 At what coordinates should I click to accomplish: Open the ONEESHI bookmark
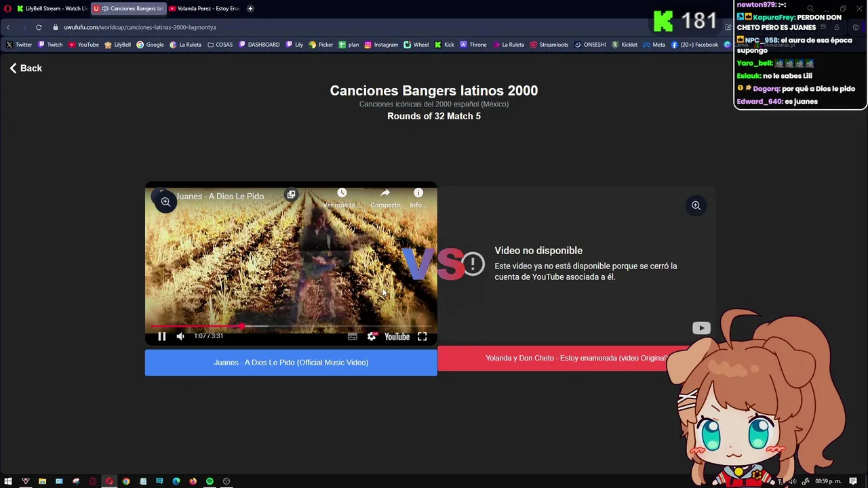point(590,45)
